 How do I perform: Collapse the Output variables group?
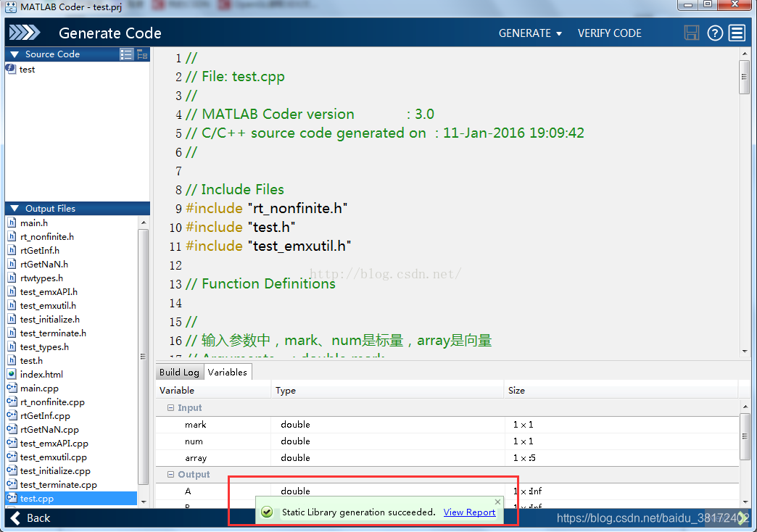pos(171,475)
